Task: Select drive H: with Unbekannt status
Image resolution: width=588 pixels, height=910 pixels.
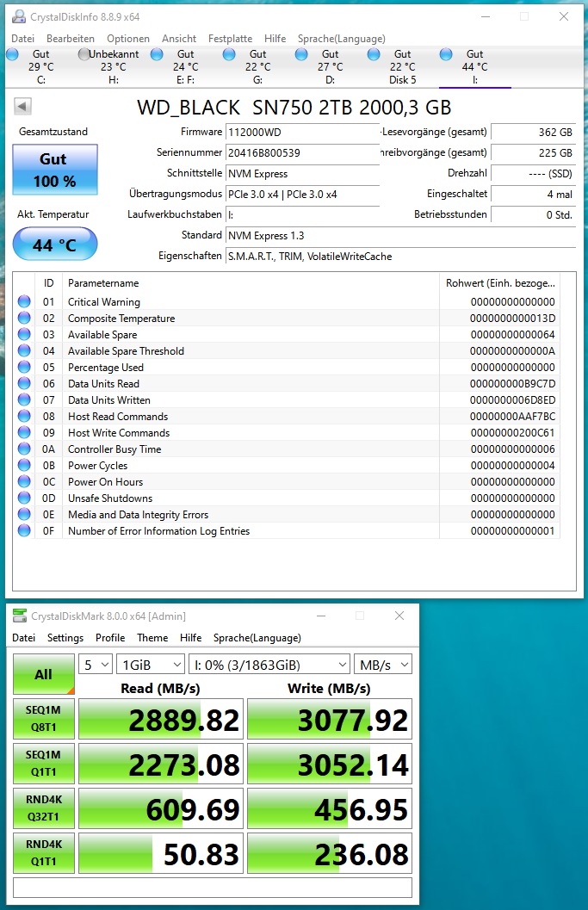Action: coord(113,67)
